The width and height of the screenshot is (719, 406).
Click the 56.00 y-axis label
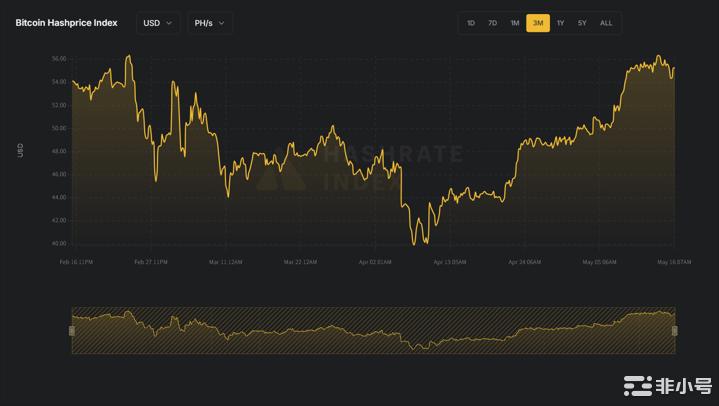pyautogui.click(x=59, y=59)
